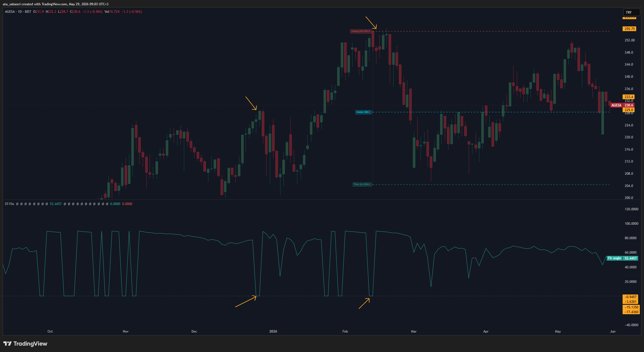Click the 233.4 orange price tag
This screenshot has height=352, width=644.
(628, 97)
